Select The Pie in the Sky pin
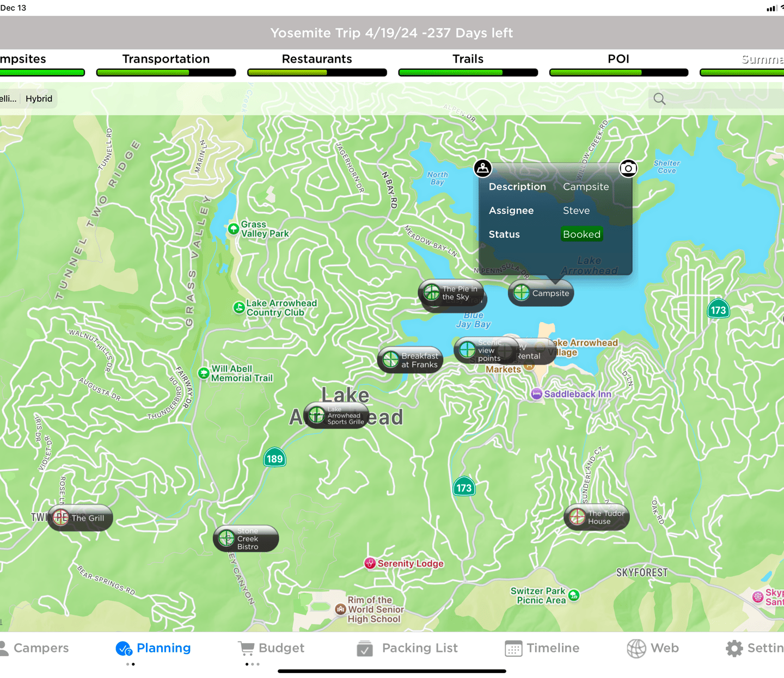This screenshot has width=784, height=678. pyautogui.click(x=451, y=293)
